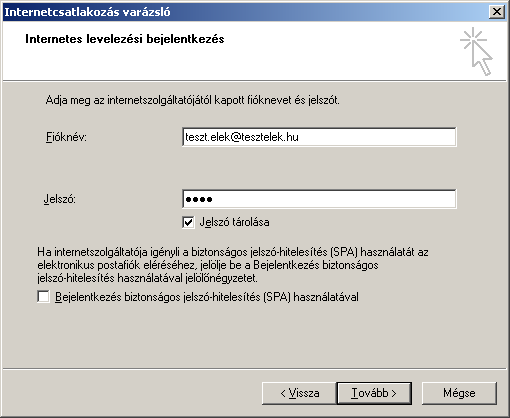Click the Jelszó field label
This screenshot has height=418, width=510.
point(60,199)
